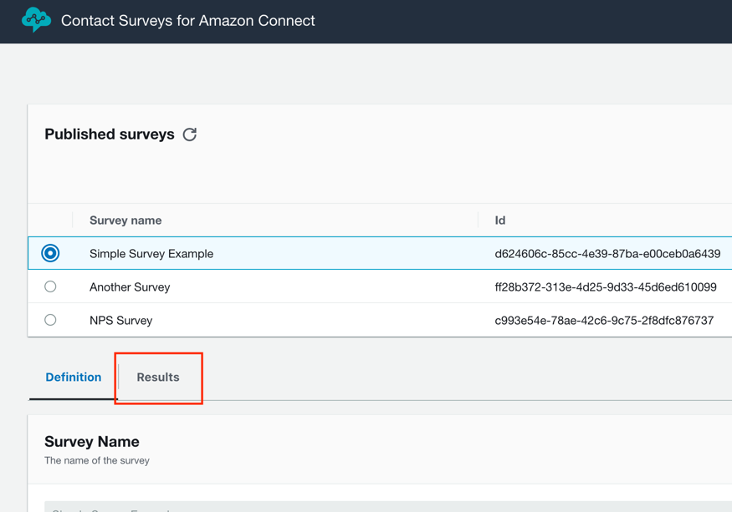Open the Results tab
The height and width of the screenshot is (512, 733).
(x=158, y=377)
